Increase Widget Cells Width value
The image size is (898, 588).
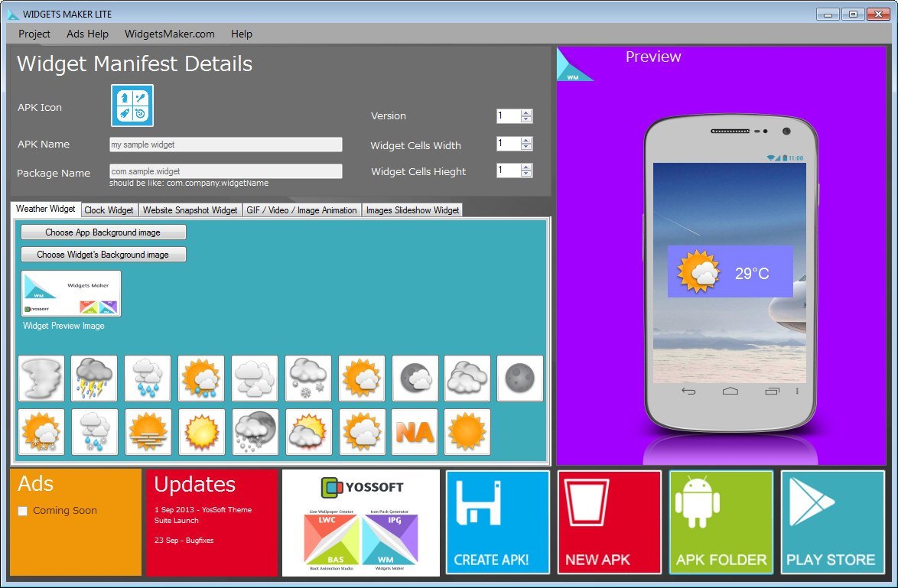tap(526, 140)
